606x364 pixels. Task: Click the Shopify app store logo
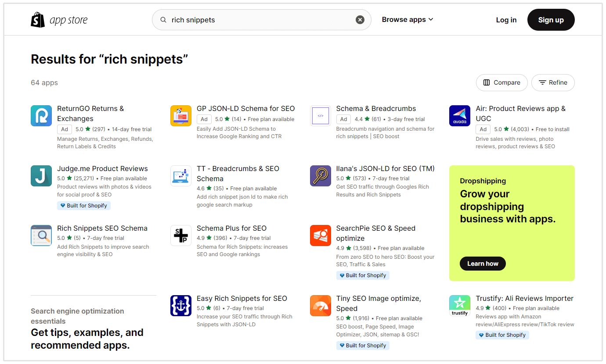click(59, 20)
